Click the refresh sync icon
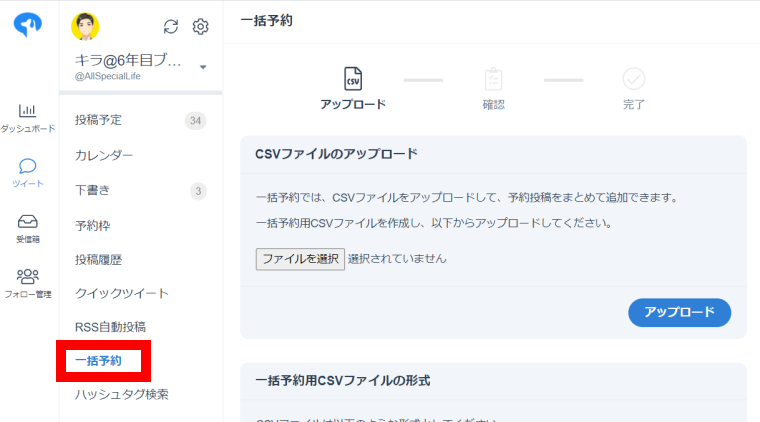Viewport: 760px width, 422px height. [x=171, y=27]
